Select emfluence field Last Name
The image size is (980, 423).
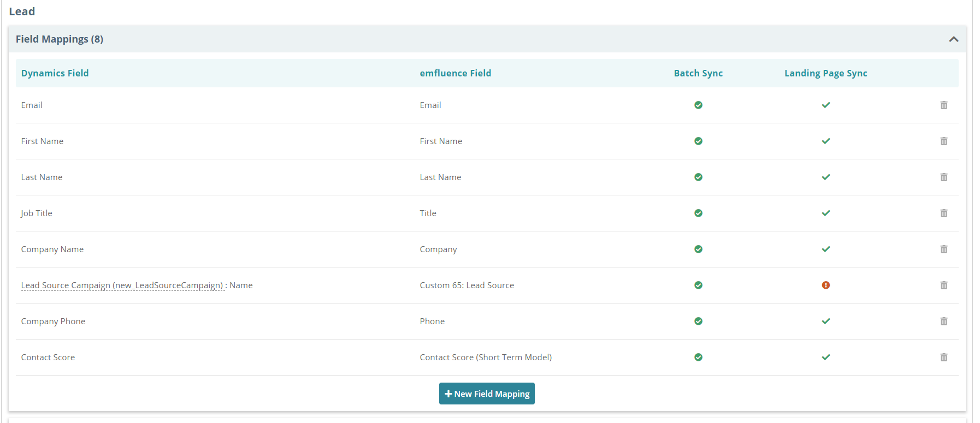(440, 177)
